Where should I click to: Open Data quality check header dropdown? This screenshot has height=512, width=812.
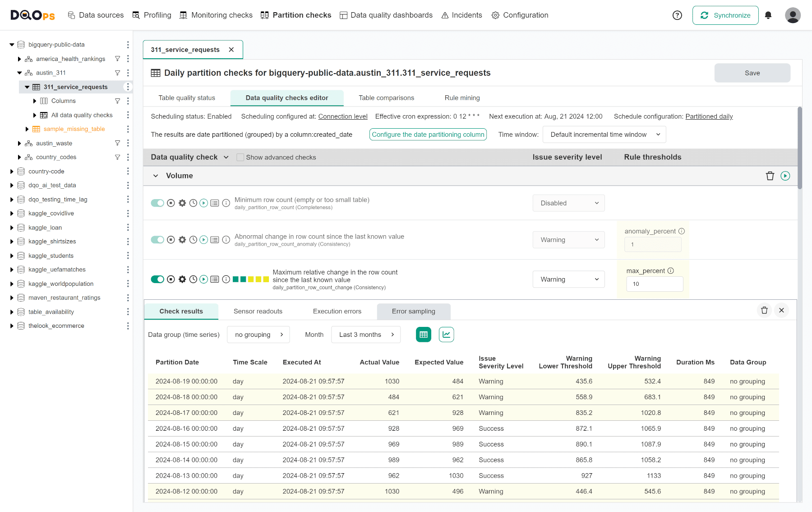tap(226, 157)
